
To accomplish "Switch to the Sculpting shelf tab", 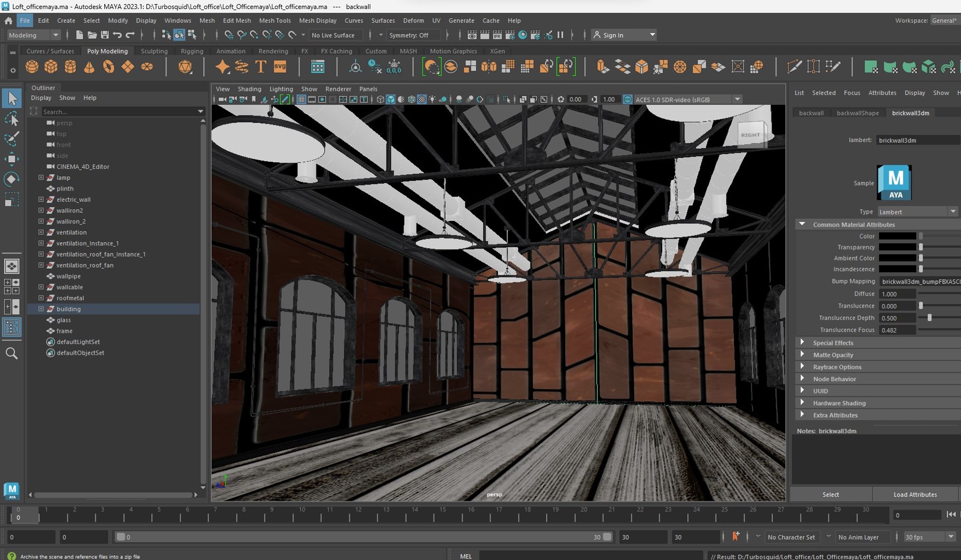I will pos(154,51).
